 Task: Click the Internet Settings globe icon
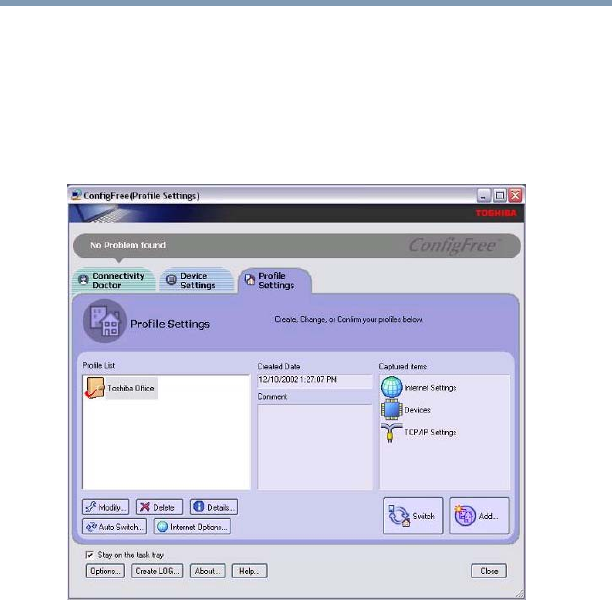pos(391,387)
